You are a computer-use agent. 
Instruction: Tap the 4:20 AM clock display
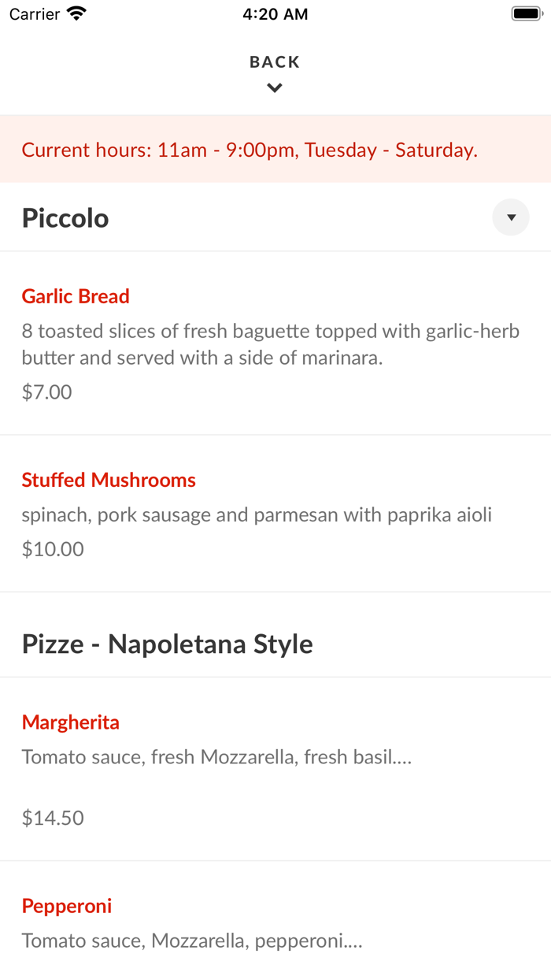pyautogui.click(x=275, y=13)
